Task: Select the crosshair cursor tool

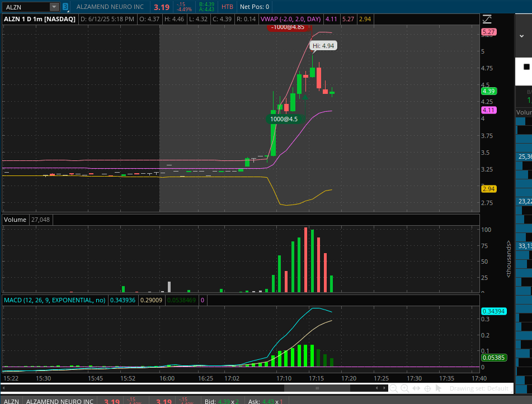Action: coord(427,388)
